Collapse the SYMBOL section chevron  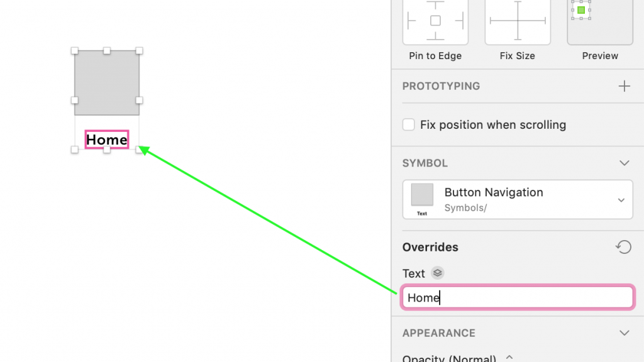point(624,163)
